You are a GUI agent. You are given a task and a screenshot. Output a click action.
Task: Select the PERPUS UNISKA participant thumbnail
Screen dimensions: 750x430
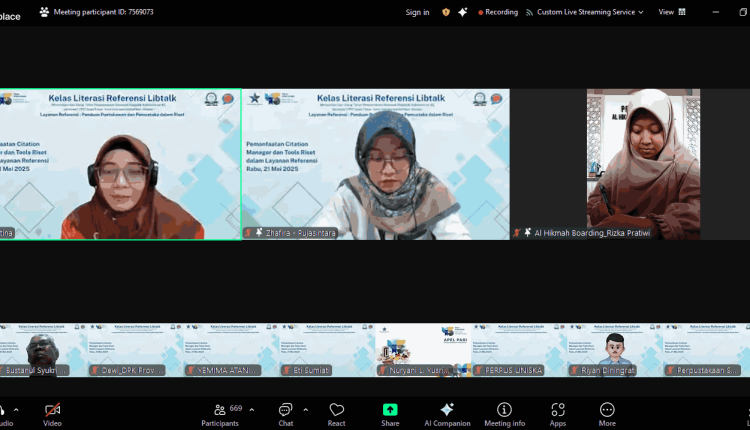(519, 350)
